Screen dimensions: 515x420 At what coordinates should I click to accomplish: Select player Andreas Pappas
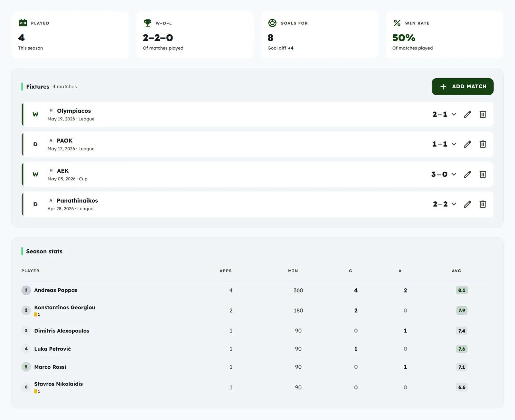click(x=56, y=290)
